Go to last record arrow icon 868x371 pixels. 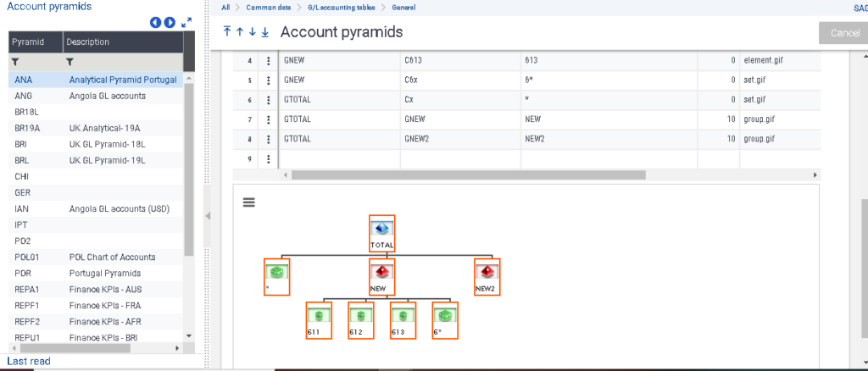(265, 31)
